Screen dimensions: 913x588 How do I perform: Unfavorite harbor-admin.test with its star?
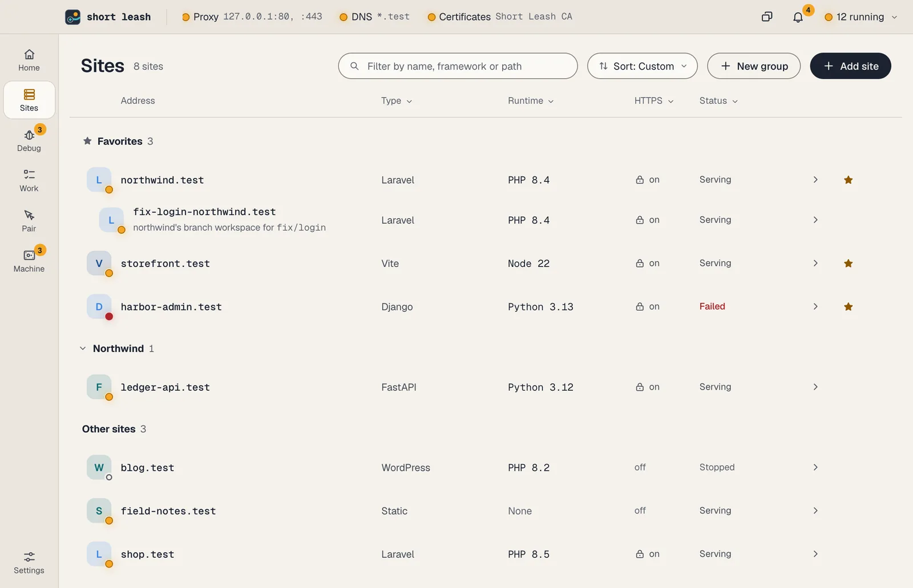click(849, 307)
